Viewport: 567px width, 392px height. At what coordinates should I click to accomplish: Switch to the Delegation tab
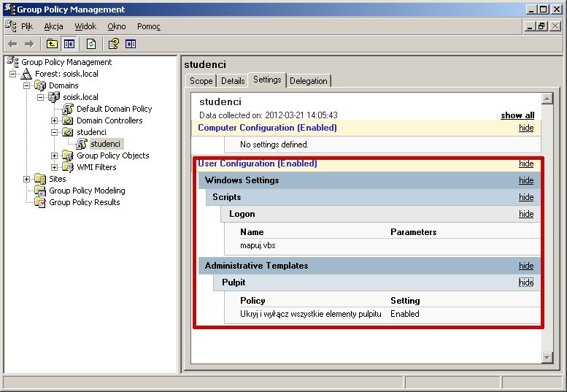point(309,80)
